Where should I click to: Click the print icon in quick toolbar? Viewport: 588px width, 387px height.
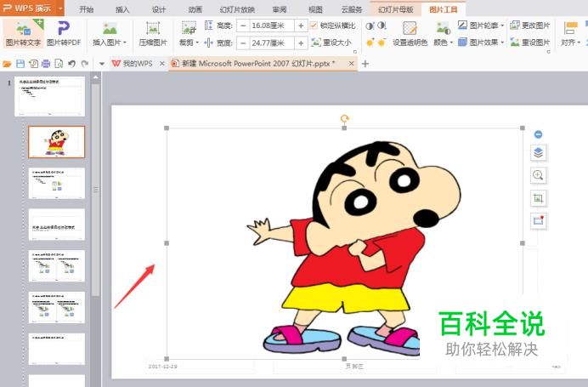[46, 64]
